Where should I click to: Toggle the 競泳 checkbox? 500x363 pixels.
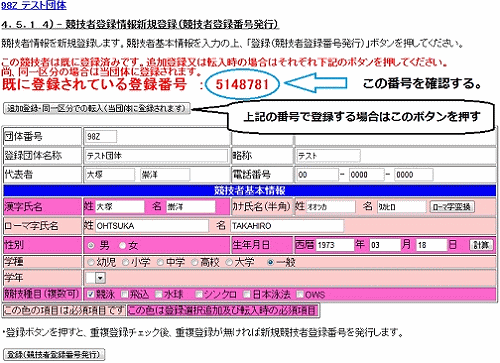point(90,294)
